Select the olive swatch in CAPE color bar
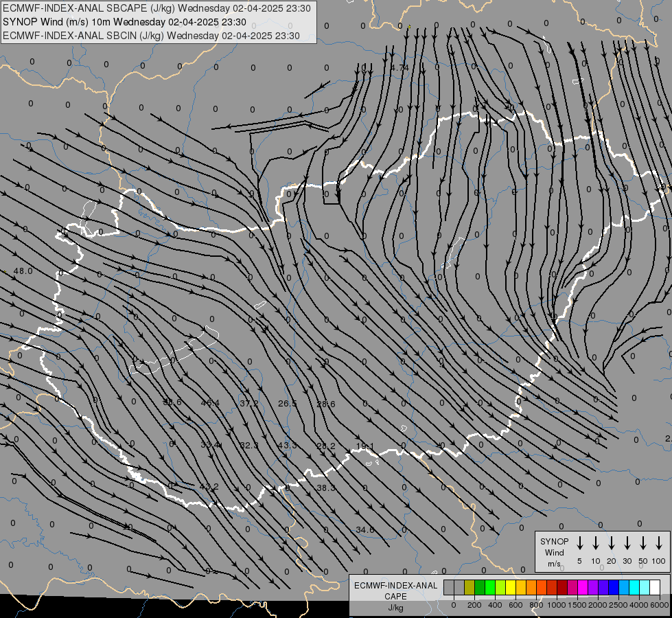Image resolution: width=672 pixels, height=618 pixels. 470,587
